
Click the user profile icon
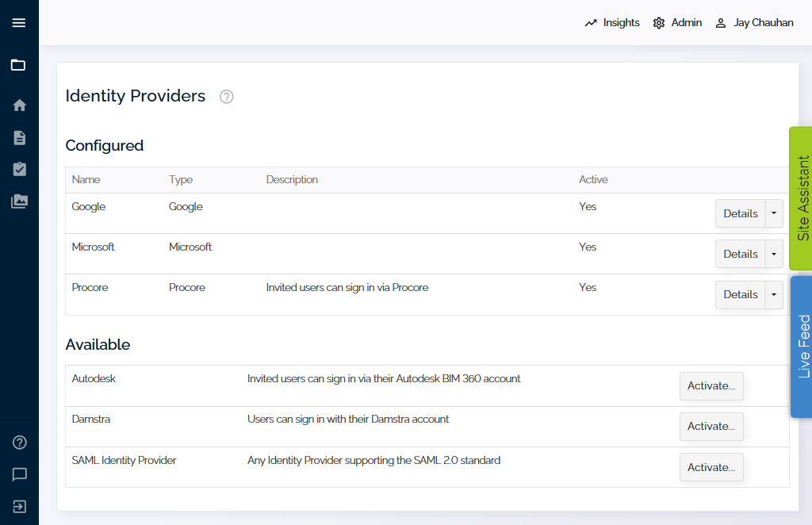[x=720, y=23]
